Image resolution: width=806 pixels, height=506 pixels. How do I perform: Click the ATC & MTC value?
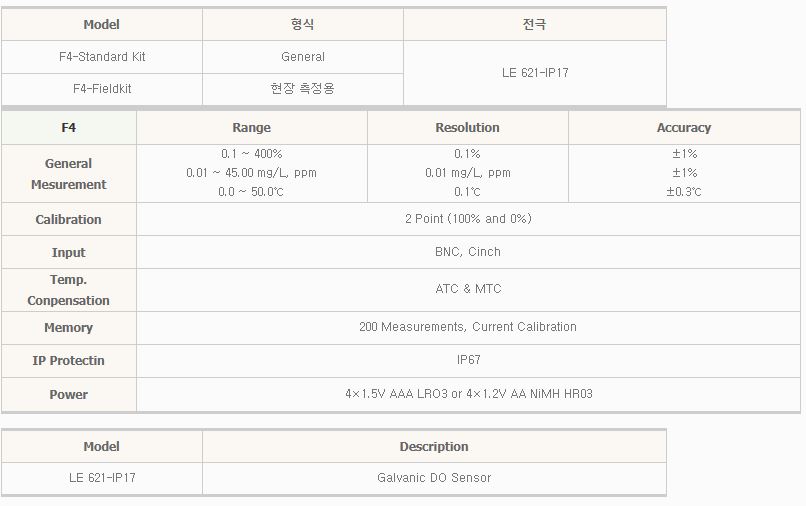(x=468, y=289)
